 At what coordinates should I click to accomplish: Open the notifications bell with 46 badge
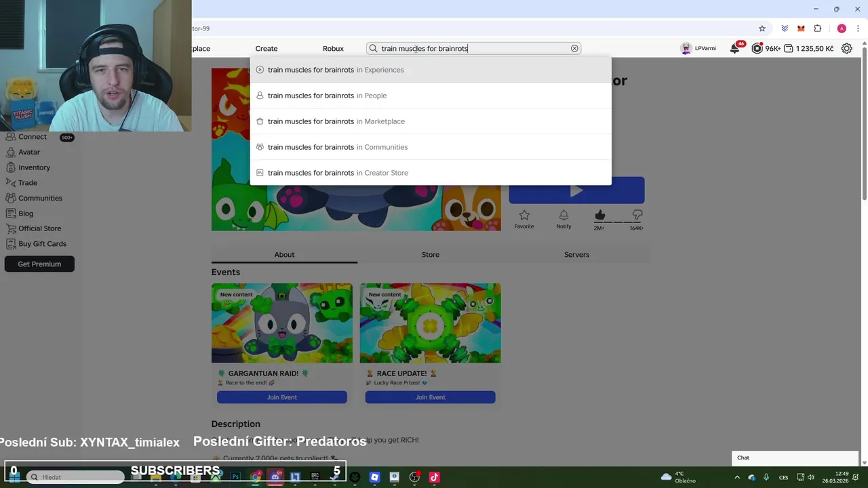coord(735,48)
